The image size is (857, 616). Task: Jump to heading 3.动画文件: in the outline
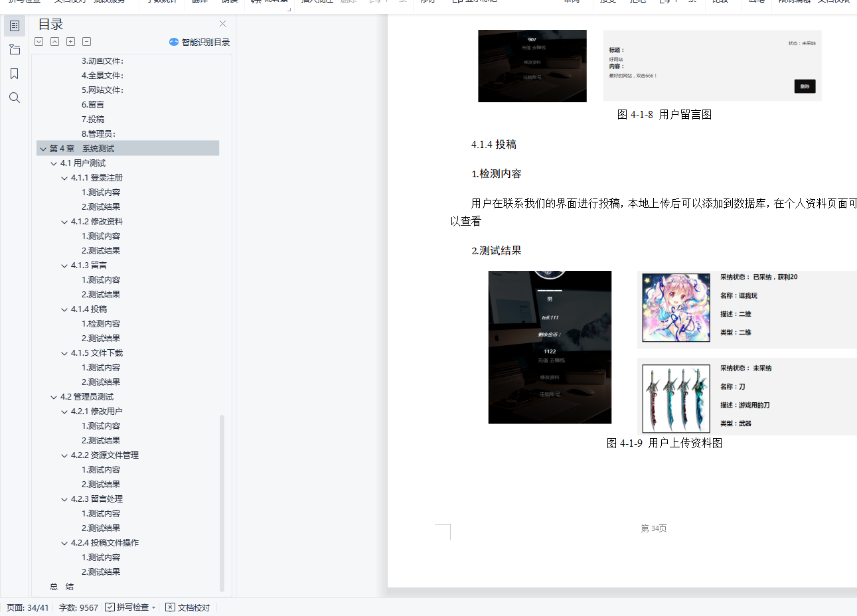tap(102, 61)
